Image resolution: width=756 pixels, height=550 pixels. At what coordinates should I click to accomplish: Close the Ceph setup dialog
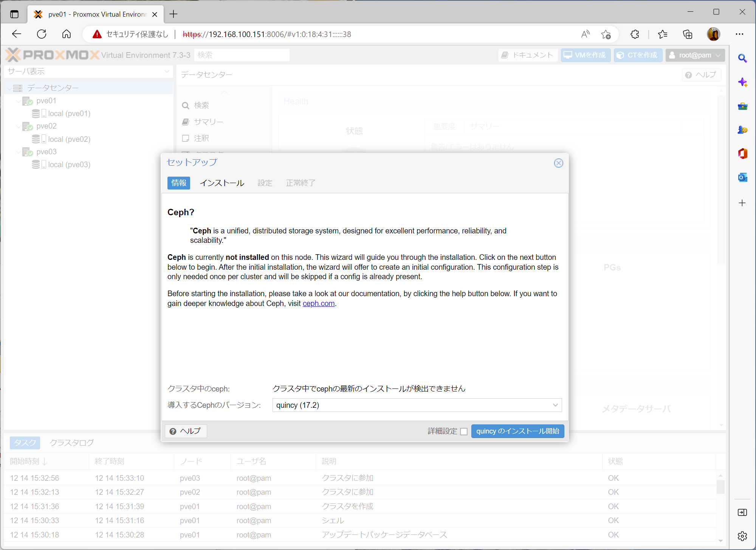click(558, 163)
